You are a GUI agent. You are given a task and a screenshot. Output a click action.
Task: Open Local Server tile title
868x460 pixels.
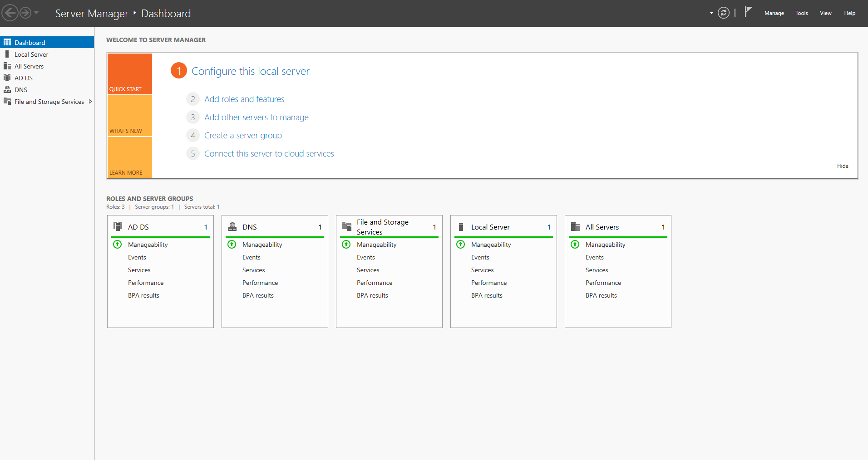pos(490,227)
